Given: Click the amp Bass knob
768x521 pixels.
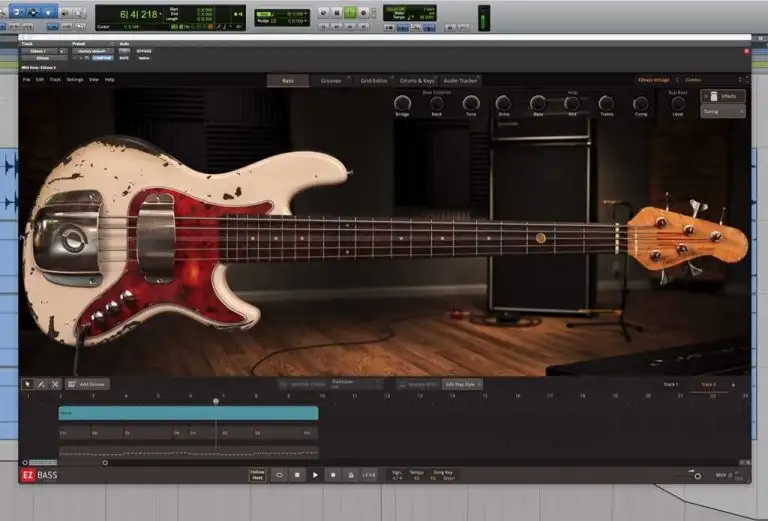Looking at the screenshot, I should click(x=538, y=103).
